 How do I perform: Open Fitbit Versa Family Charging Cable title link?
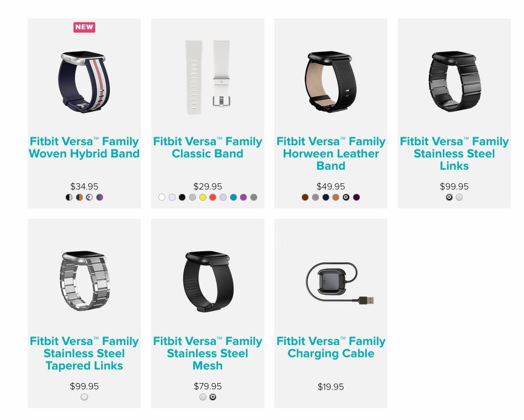[331, 347]
